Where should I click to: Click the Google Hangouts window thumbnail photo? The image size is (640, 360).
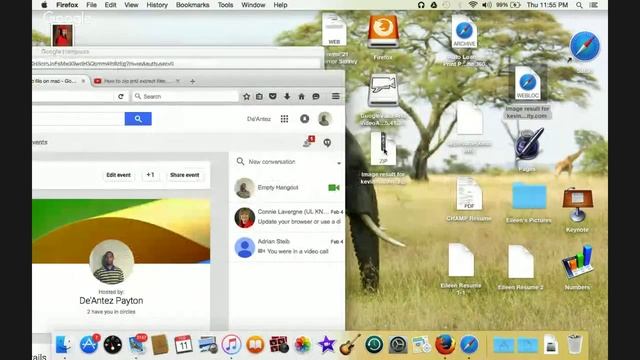tap(62, 35)
